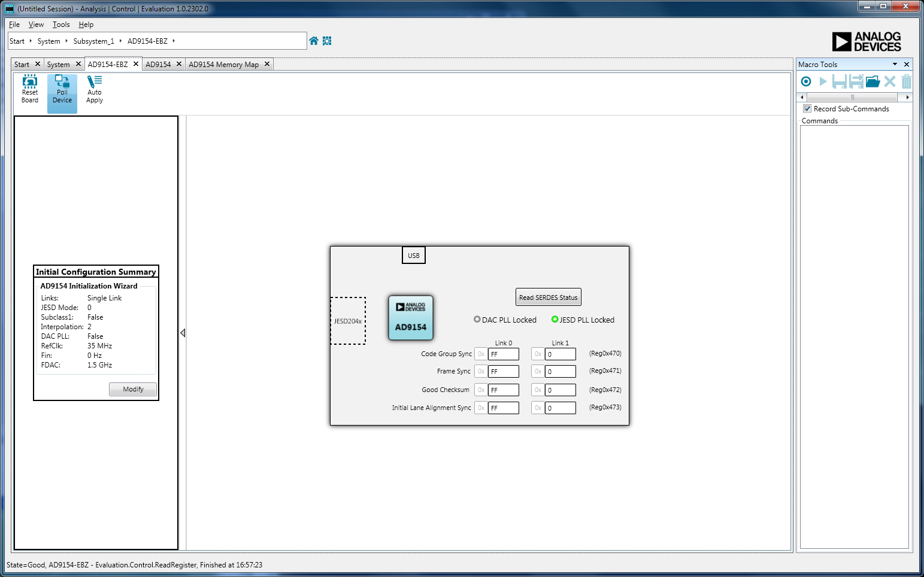Open the Tools menu

(61, 25)
